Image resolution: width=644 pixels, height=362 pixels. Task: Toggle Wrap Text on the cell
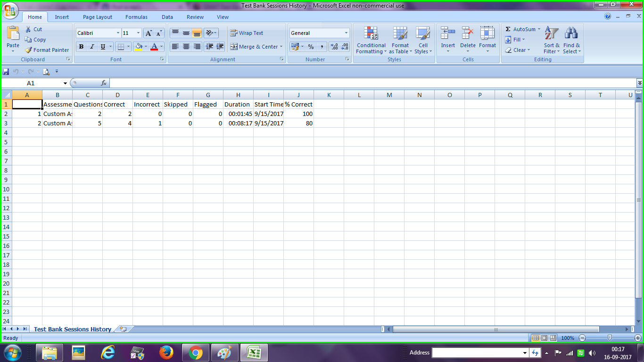(247, 33)
